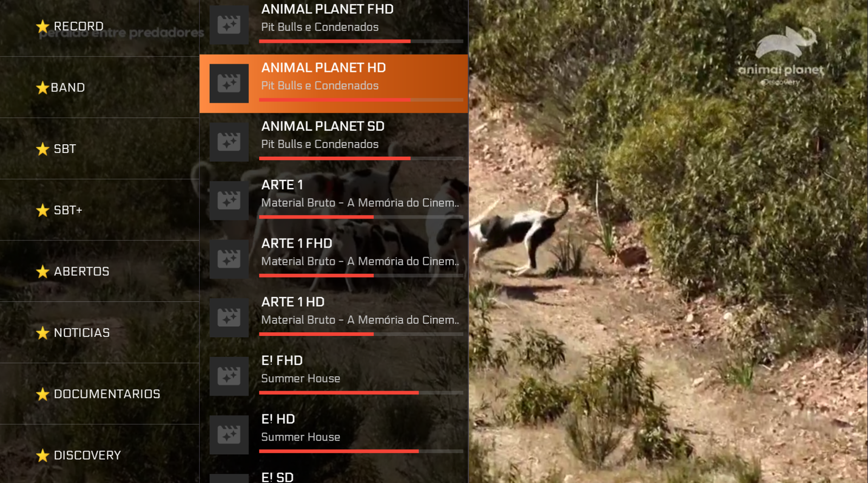Click the progress bar under E! FHD
The image size is (868, 483).
361,392
